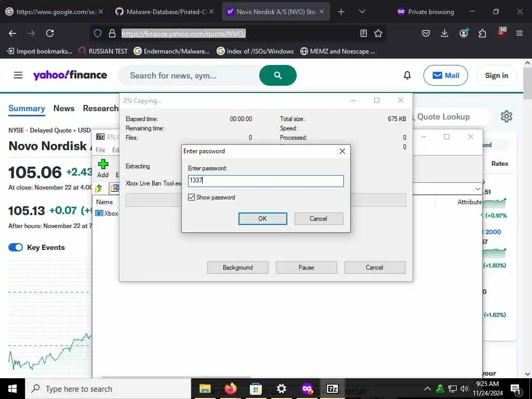Open the extensions puzzle icon
The image size is (532, 399).
pyautogui.click(x=482, y=33)
